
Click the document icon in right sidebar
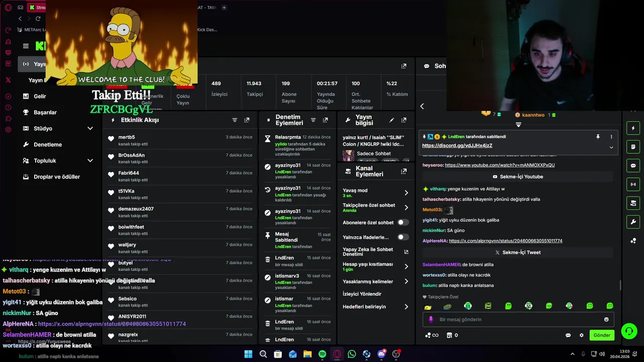(x=633, y=147)
